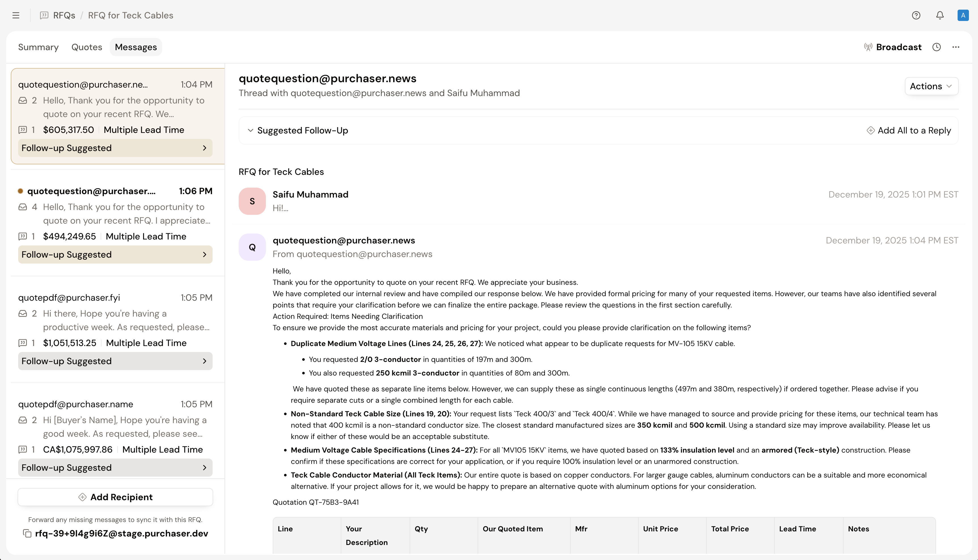The width and height of the screenshot is (978, 560).
Task: Copy the RFQ forwarding email address
Action: pyautogui.click(x=27, y=533)
